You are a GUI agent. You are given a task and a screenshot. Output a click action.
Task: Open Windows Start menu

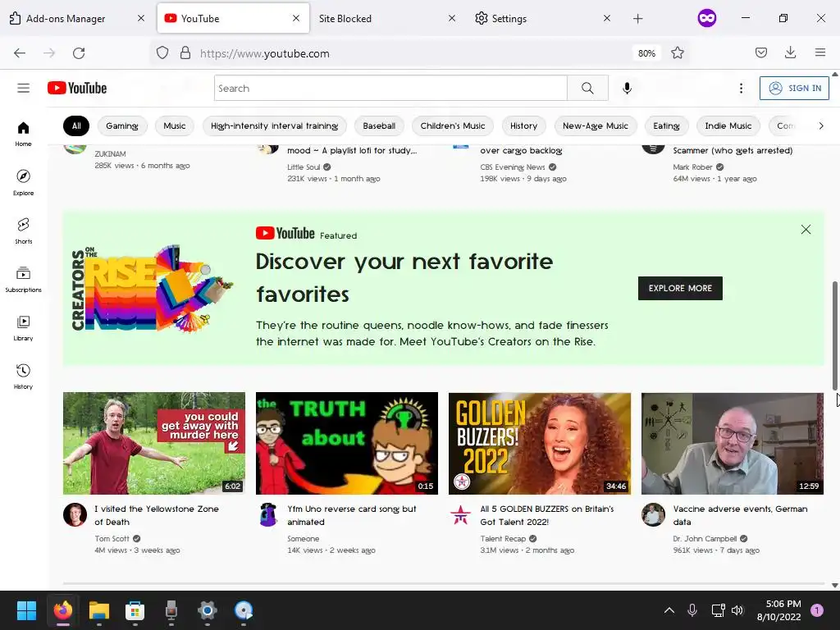click(26, 610)
